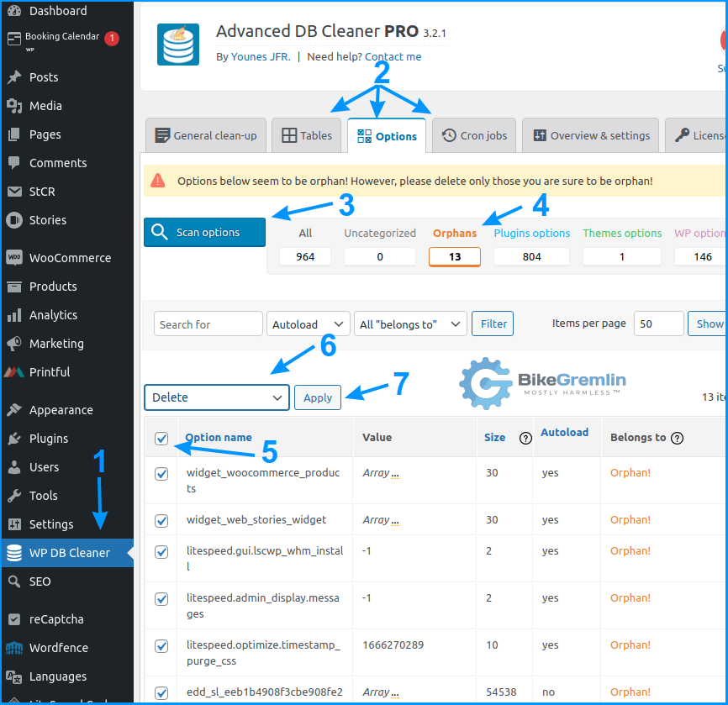The height and width of the screenshot is (705, 728).
Task: Select the All options count 964
Action: click(x=305, y=256)
